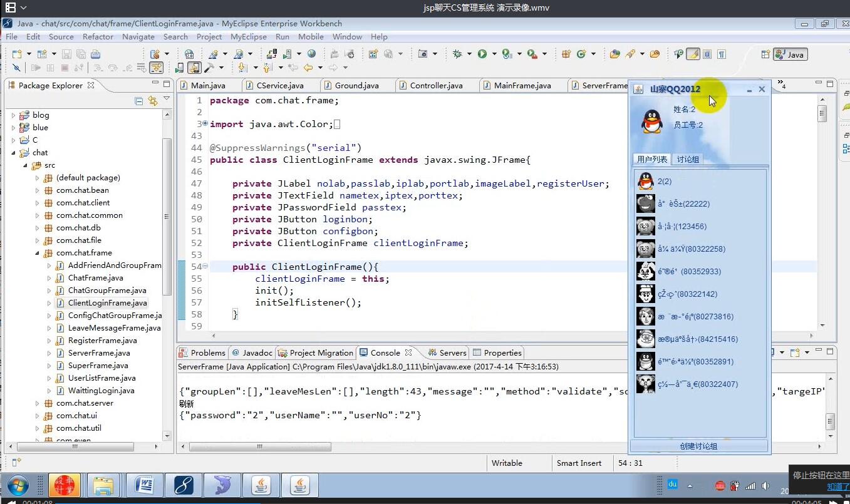Switch to the MainFrame.java editor tab

coord(522,85)
